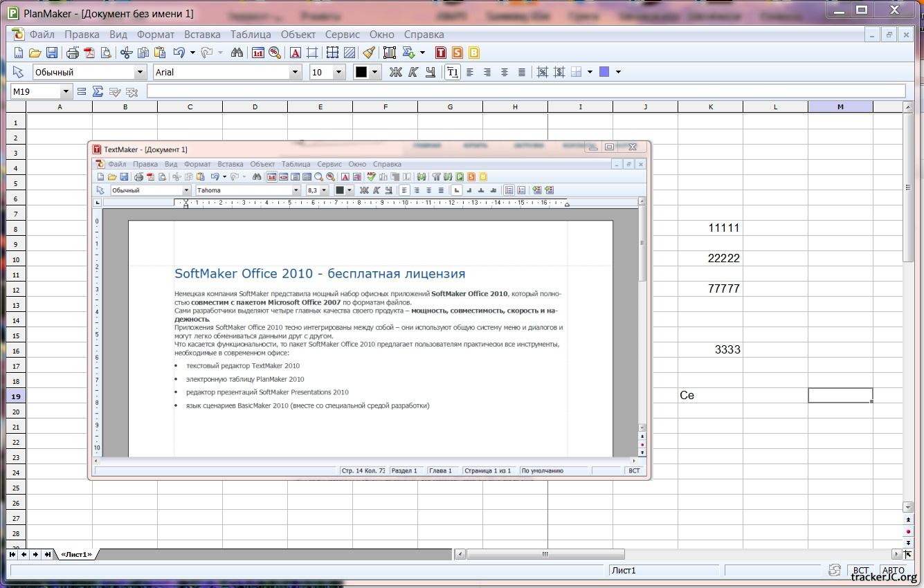Viewport: 924px width, 588px height.
Task: Click the format painter brush icon
Action: click(369, 53)
